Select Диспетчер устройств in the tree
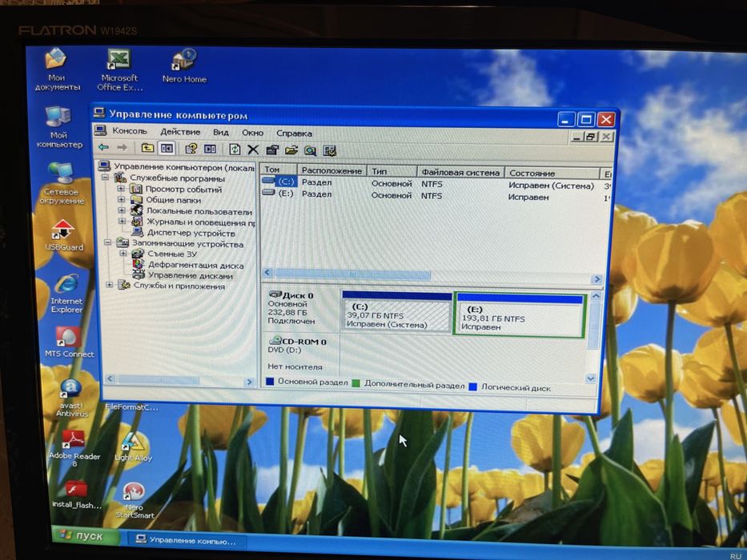 (191, 233)
